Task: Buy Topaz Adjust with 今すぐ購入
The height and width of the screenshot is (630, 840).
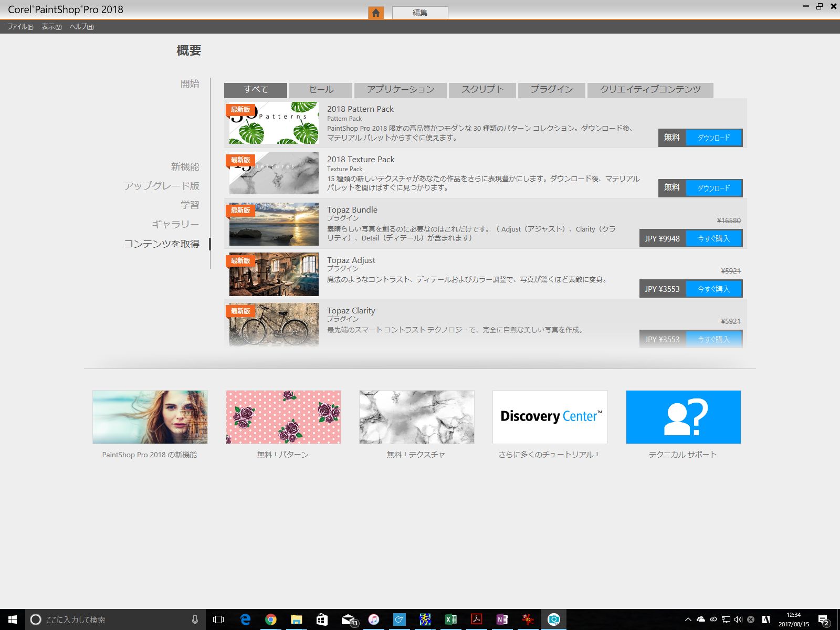Action: pyautogui.click(x=714, y=289)
